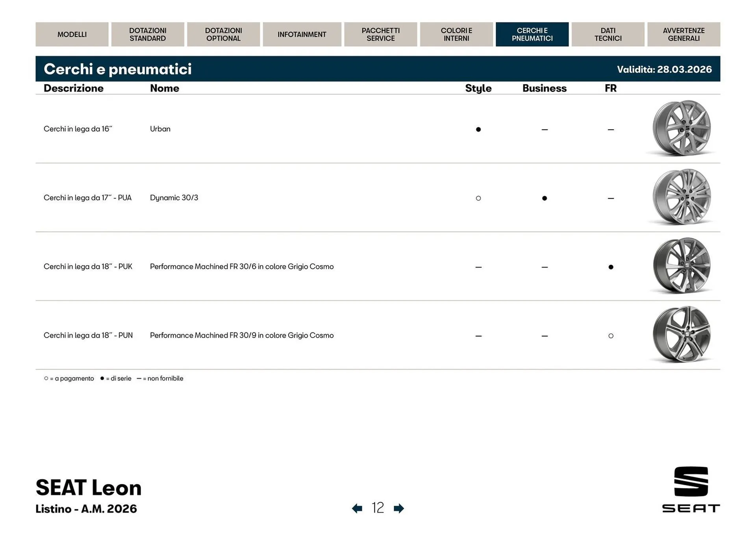The width and height of the screenshot is (756, 535).
Task: Click the Descrizione column header
Action: 74,88
